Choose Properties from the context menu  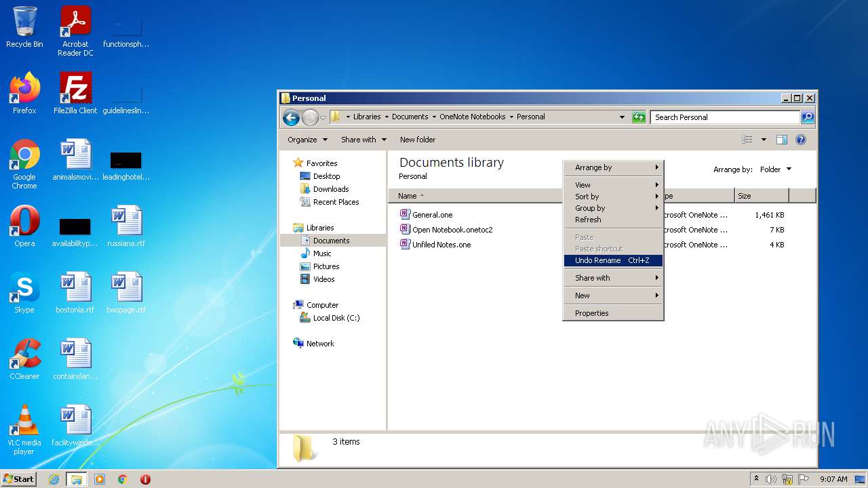point(613,313)
